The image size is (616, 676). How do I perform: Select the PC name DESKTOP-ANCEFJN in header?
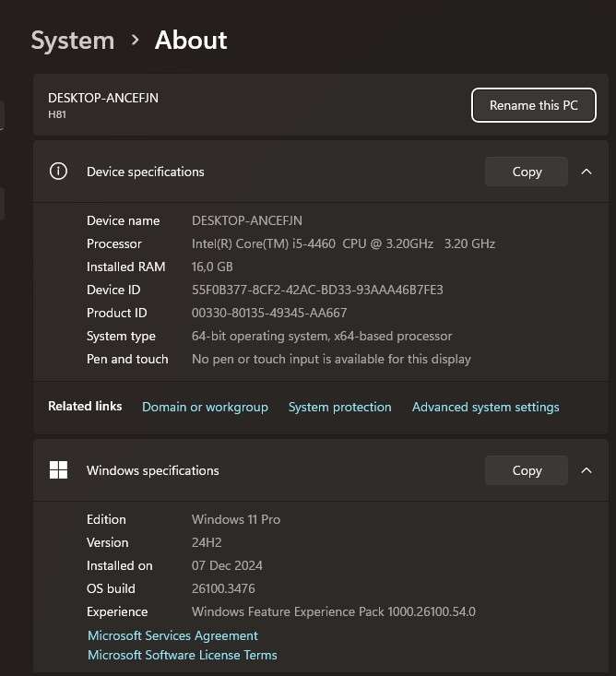click(103, 98)
